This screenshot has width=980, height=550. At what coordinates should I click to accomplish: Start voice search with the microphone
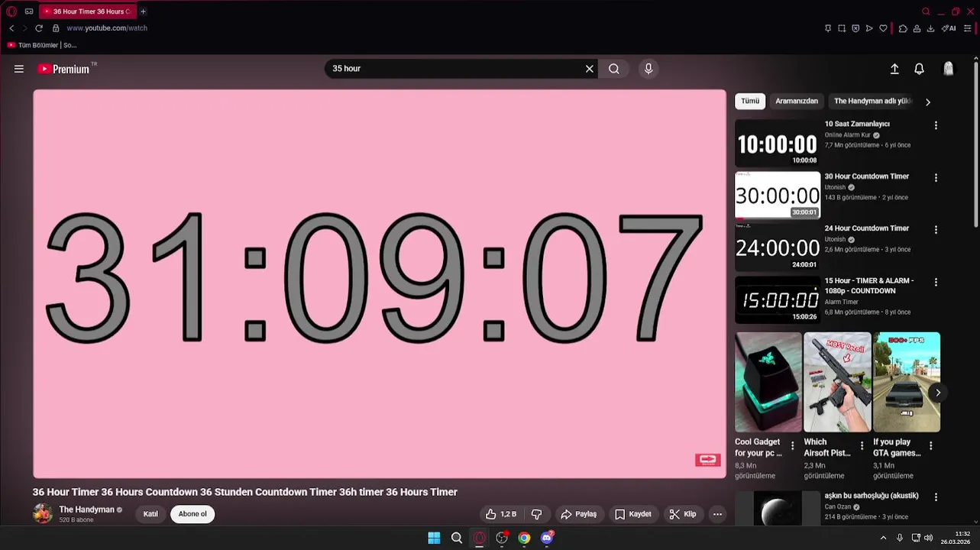[x=648, y=69]
